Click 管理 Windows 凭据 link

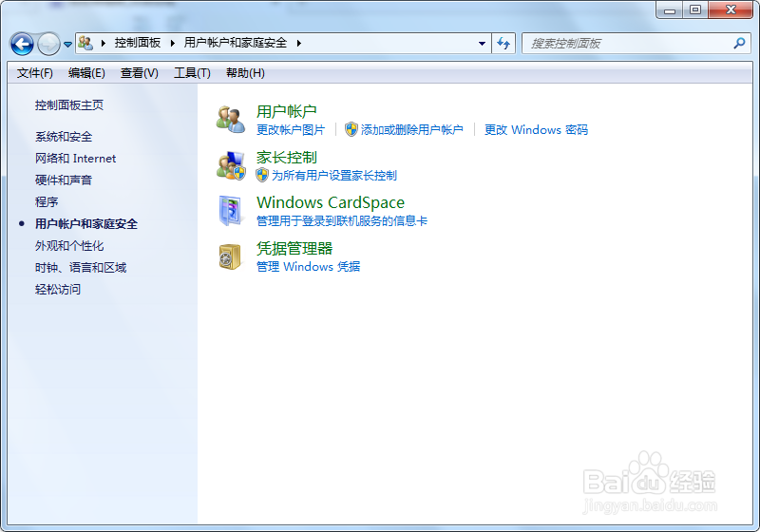point(308,267)
